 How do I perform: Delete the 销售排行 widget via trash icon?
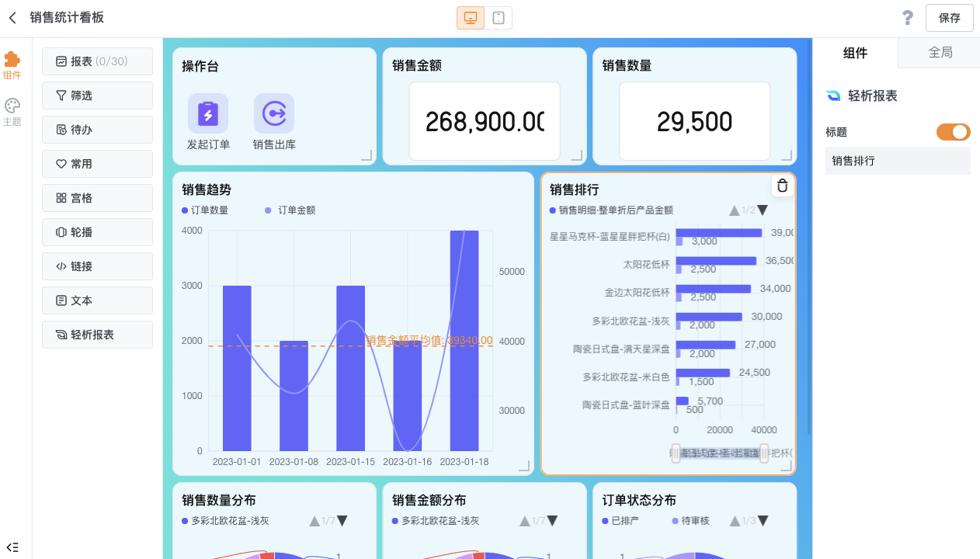point(782,186)
